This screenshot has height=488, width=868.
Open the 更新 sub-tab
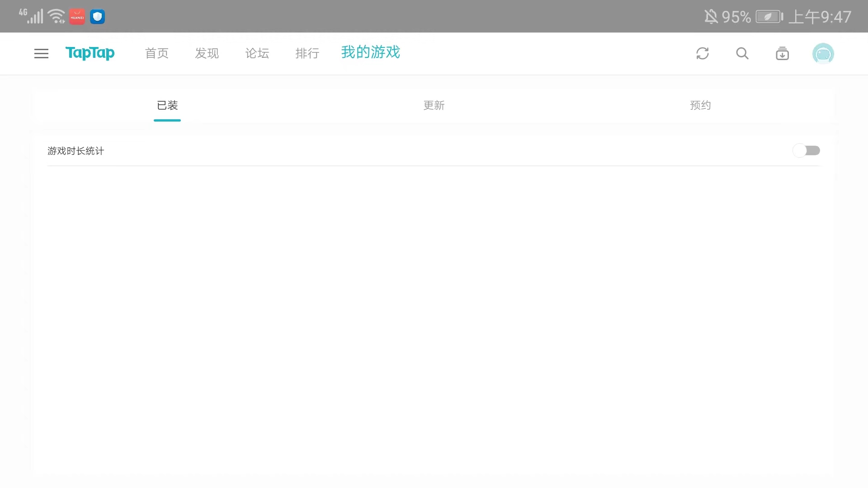[434, 105]
